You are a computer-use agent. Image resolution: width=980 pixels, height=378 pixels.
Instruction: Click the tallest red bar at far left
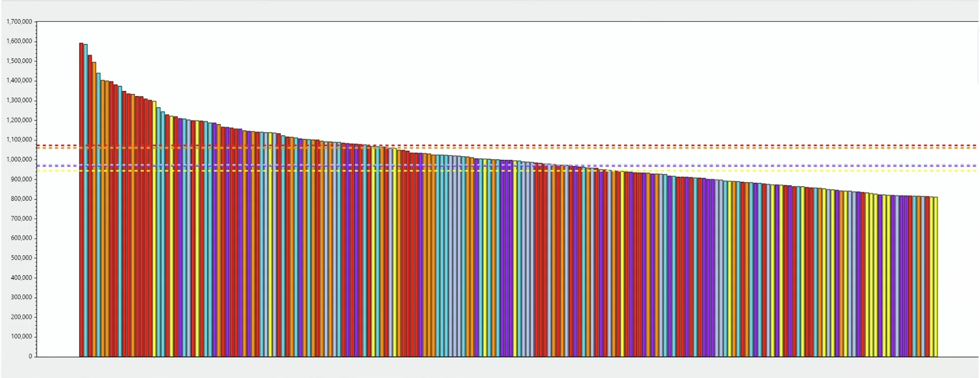pos(81,203)
